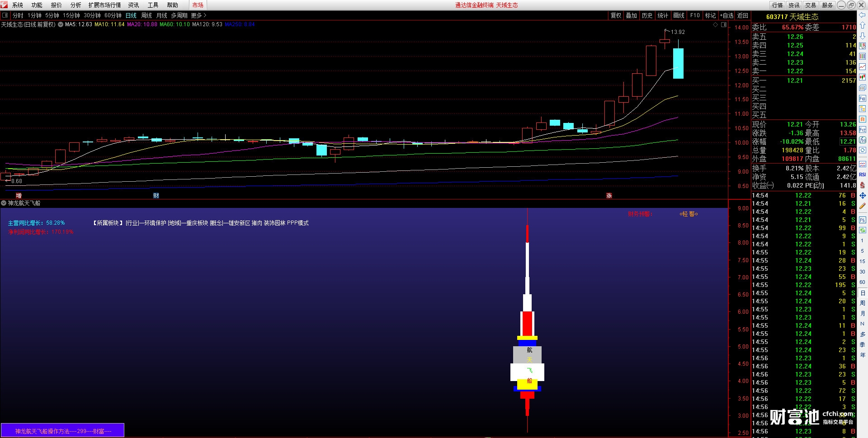Toggle the panel icon left of 分时 tab
The width and height of the screenshot is (868, 438).
(x=5, y=15)
